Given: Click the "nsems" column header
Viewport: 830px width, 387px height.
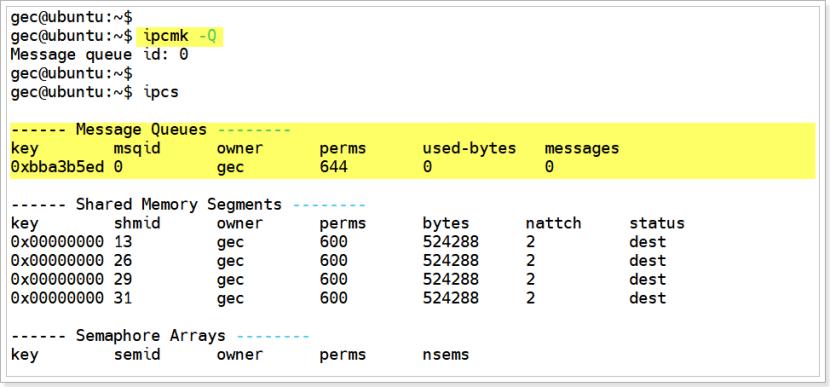Looking at the screenshot, I should click(x=446, y=354).
